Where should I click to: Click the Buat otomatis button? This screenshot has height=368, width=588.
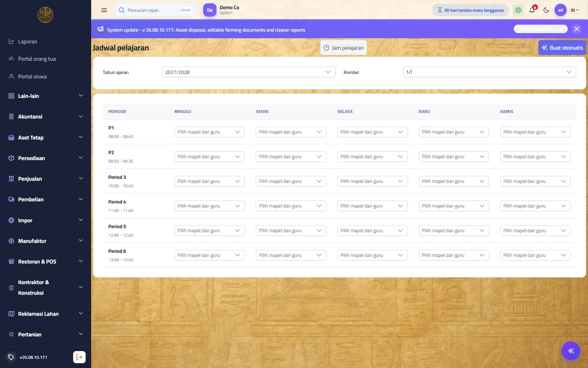click(562, 48)
